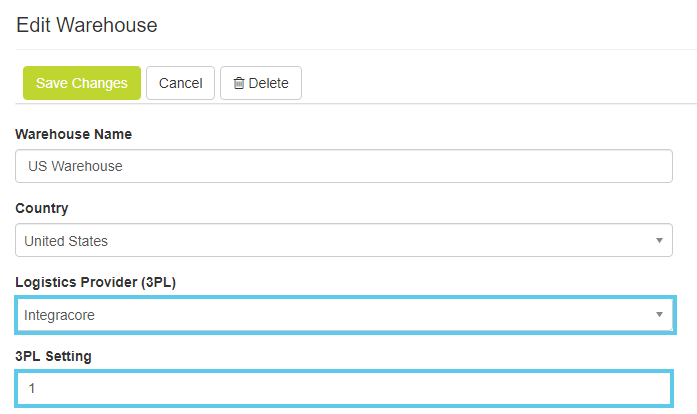Click the Logistics Provider (3PL) label
The image size is (697, 414).
click(x=96, y=283)
